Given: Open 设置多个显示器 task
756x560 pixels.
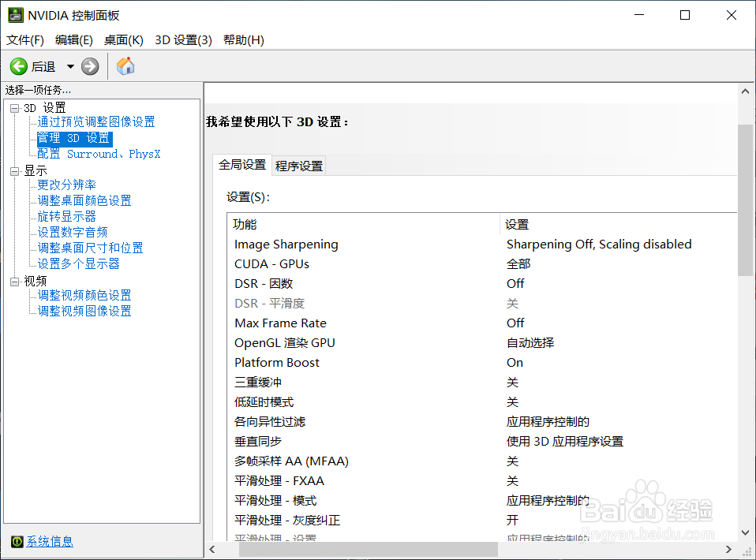Looking at the screenshot, I should tap(79, 264).
